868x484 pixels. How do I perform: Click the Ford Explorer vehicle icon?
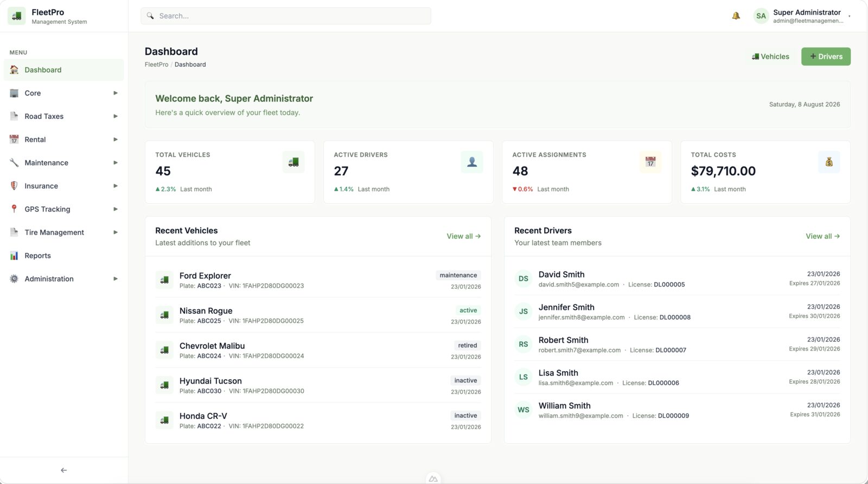164,280
